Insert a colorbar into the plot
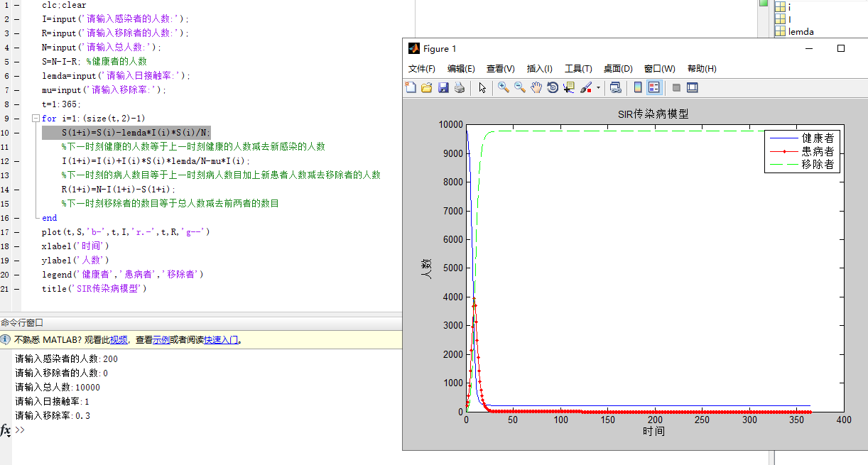Screen dimensions: 868x465 tap(639, 87)
